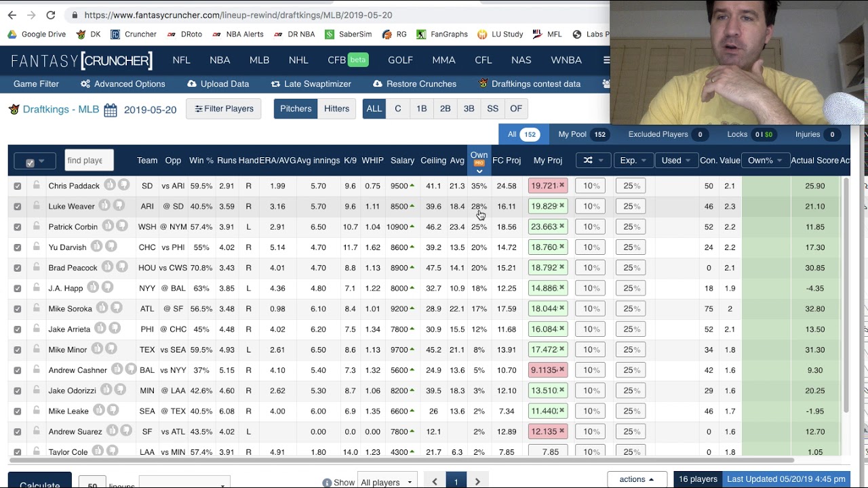Filter position by SS
This screenshot has height=488, width=868.
493,108
